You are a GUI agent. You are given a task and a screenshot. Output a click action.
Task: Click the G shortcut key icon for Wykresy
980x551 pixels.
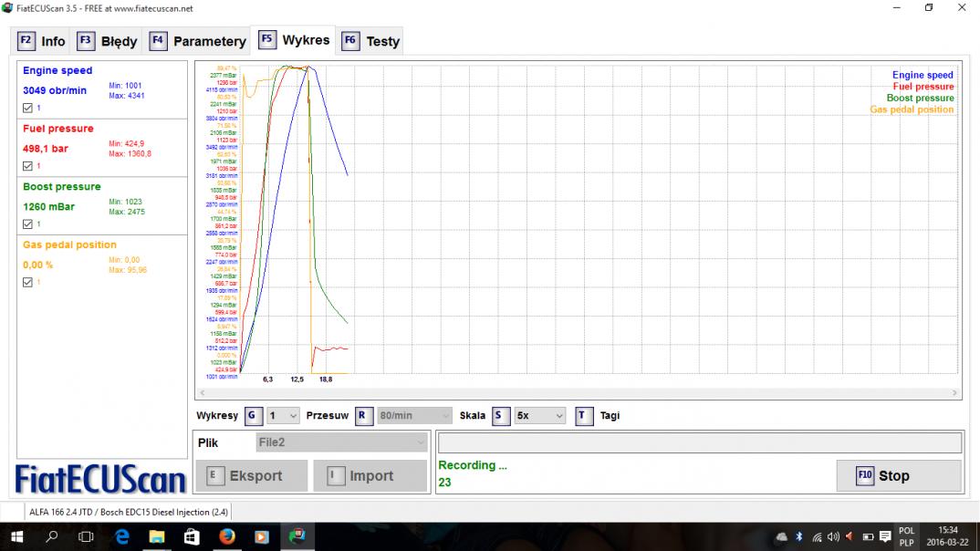253,415
